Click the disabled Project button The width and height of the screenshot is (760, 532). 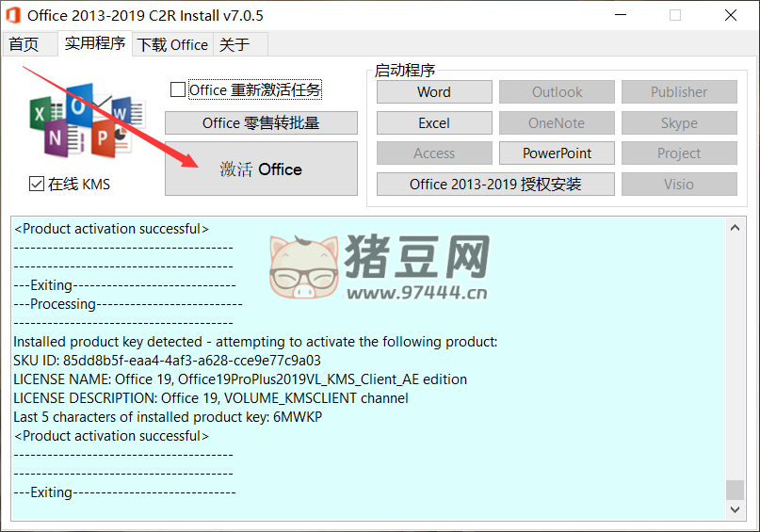(680, 153)
